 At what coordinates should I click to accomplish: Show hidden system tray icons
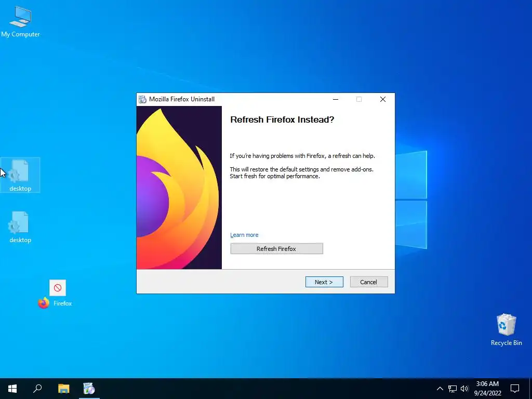[440, 389]
